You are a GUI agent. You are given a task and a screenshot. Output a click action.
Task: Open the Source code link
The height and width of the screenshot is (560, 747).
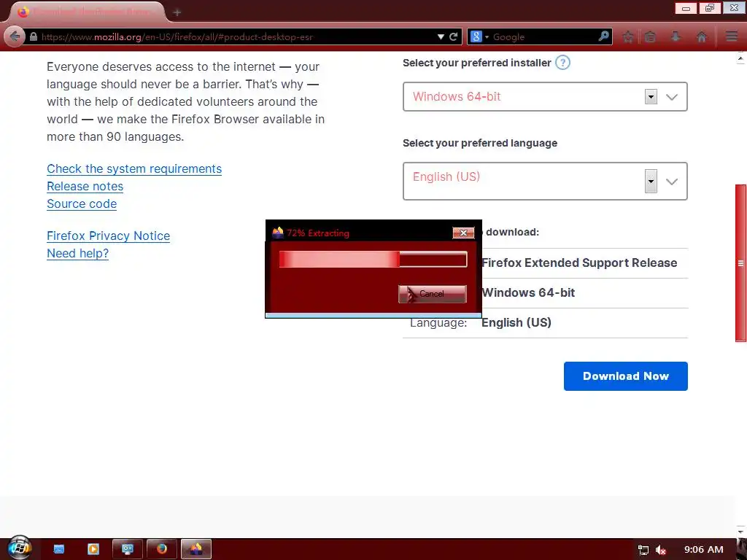(x=82, y=204)
